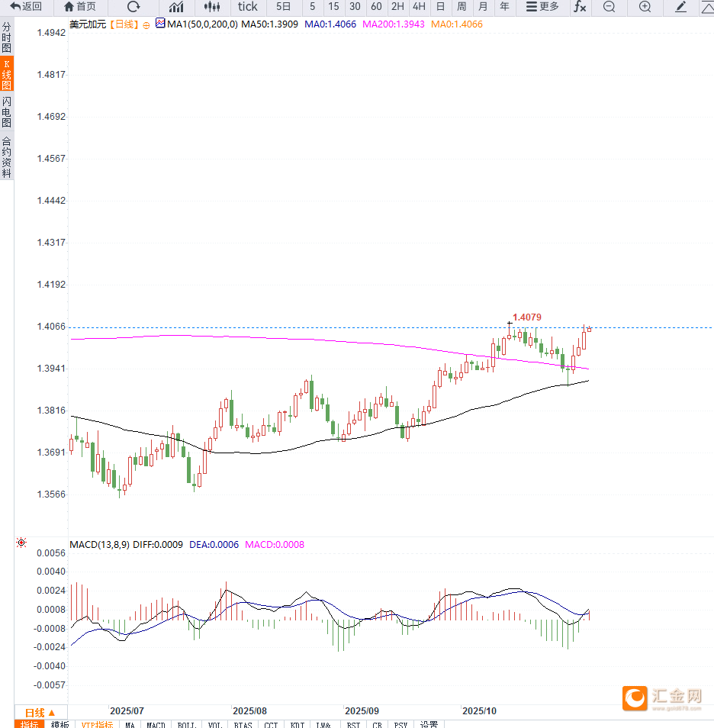Click the 1.4066 current price axis label
The width and height of the screenshot is (714, 728).
tap(51, 327)
